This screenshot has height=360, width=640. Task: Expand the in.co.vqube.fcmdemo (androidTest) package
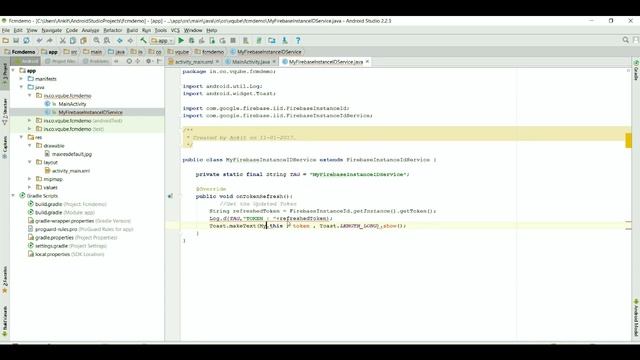pyautogui.click(x=30, y=120)
